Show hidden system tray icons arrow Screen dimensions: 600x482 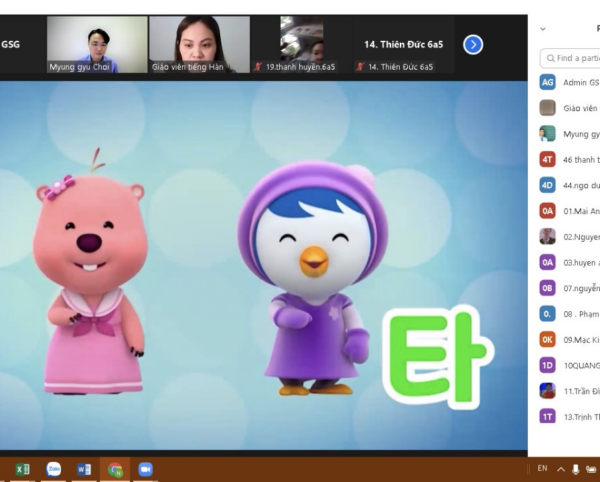click(560, 469)
